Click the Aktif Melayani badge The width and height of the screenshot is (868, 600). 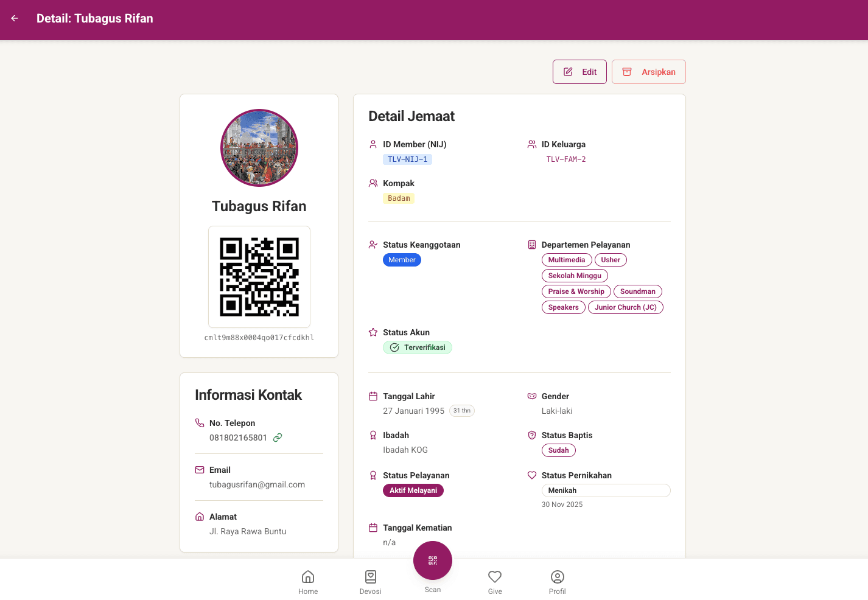pos(413,490)
